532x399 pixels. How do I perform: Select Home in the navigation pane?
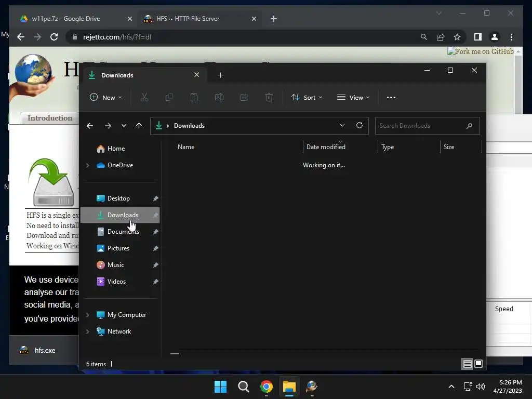coord(120,149)
